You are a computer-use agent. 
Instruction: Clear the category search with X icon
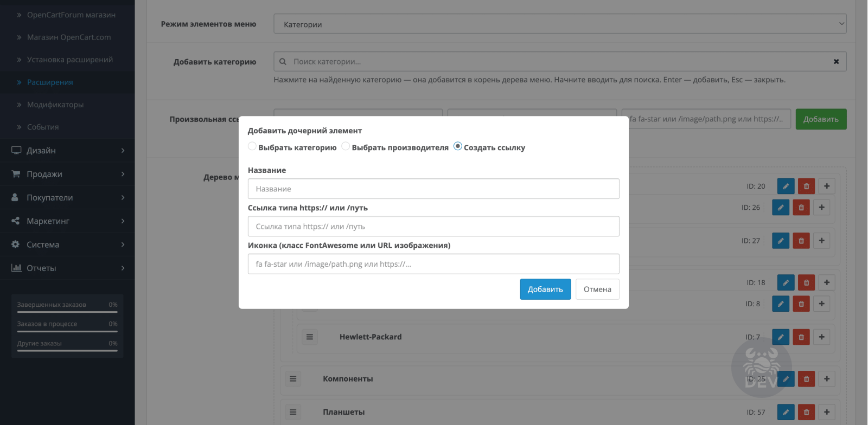tap(836, 61)
